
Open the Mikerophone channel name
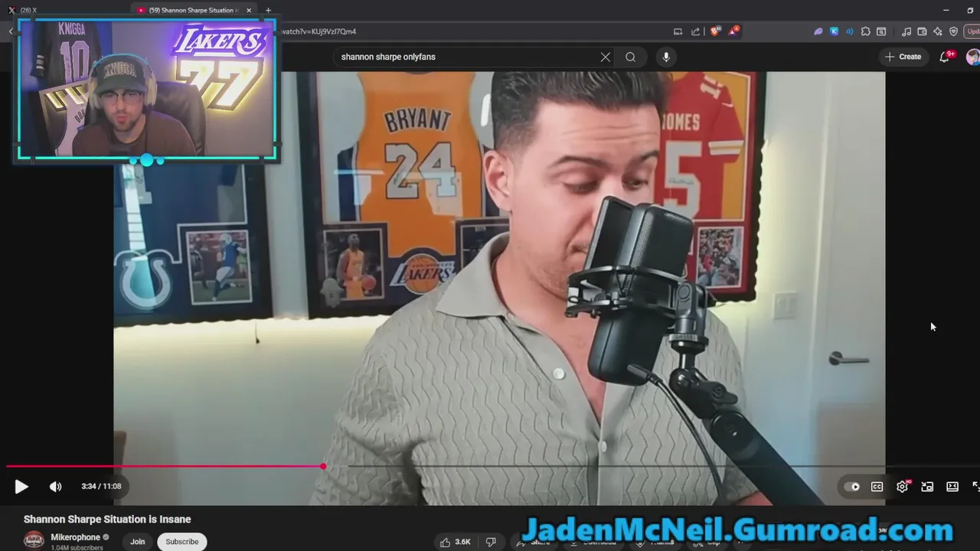tap(75, 537)
